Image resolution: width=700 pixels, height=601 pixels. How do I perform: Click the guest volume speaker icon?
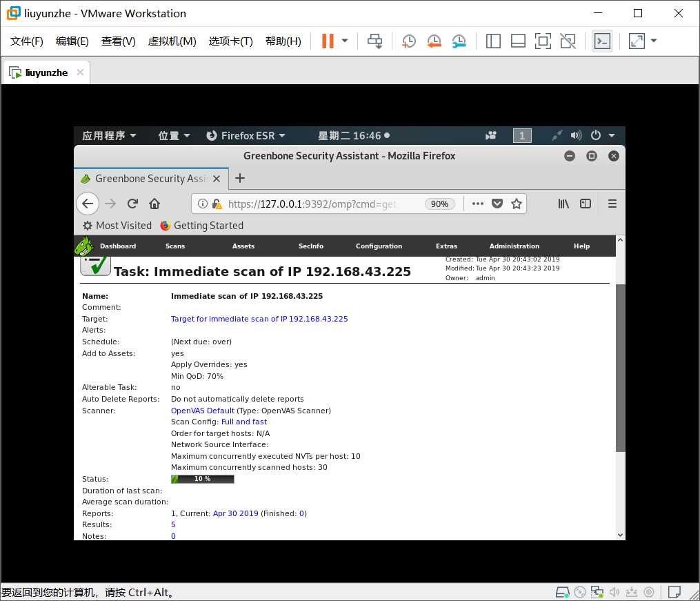(x=576, y=135)
